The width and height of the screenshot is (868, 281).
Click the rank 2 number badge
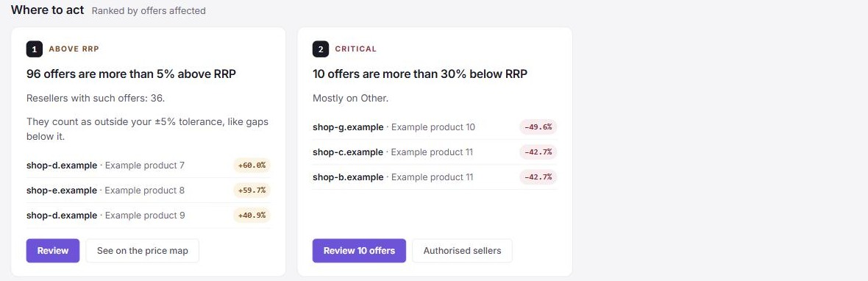(x=321, y=49)
